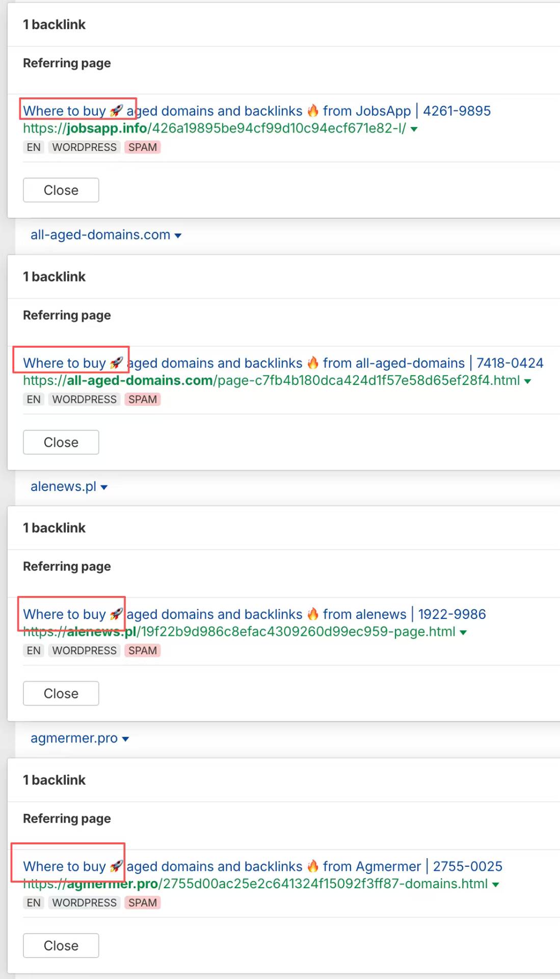This screenshot has width=560, height=979.
Task: Click 'Referring page' label in jobsapp.info panel
Action: [67, 63]
